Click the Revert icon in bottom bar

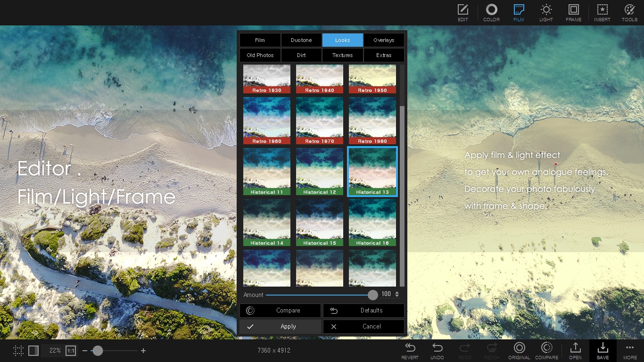410,350
